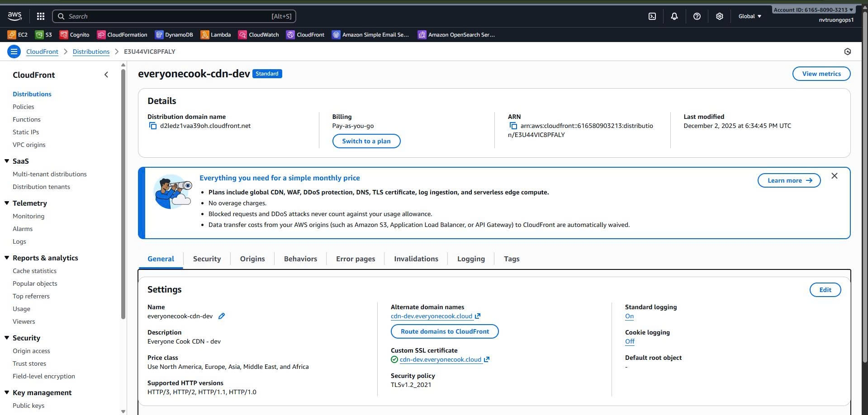Copy the ARN value

[513, 126]
